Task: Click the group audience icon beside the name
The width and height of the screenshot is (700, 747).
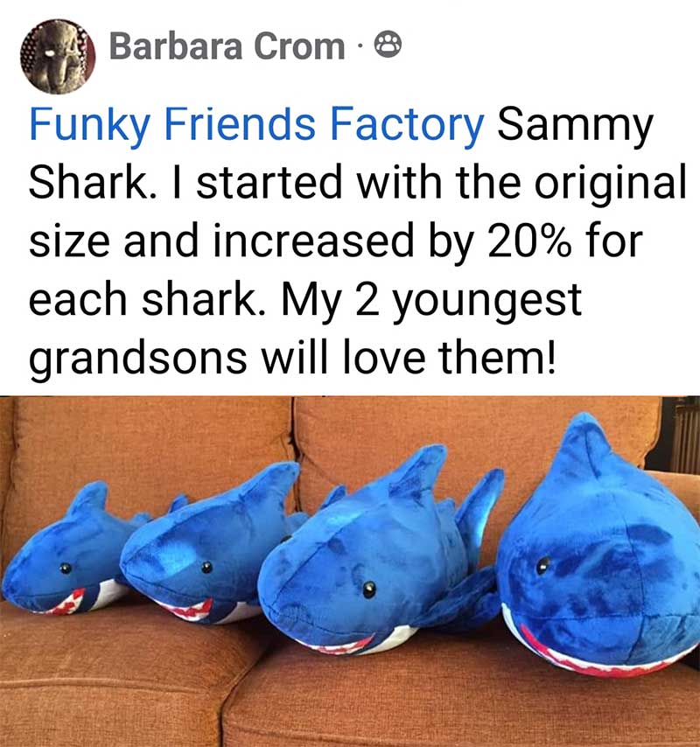Action: 388,45
